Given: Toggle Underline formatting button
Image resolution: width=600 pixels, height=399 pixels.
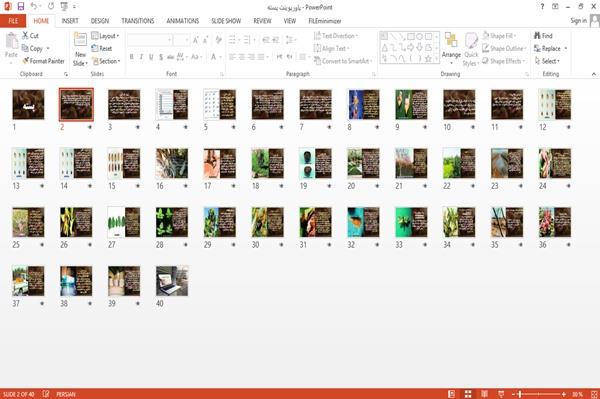Looking at the screenshot, I should 151,57.
